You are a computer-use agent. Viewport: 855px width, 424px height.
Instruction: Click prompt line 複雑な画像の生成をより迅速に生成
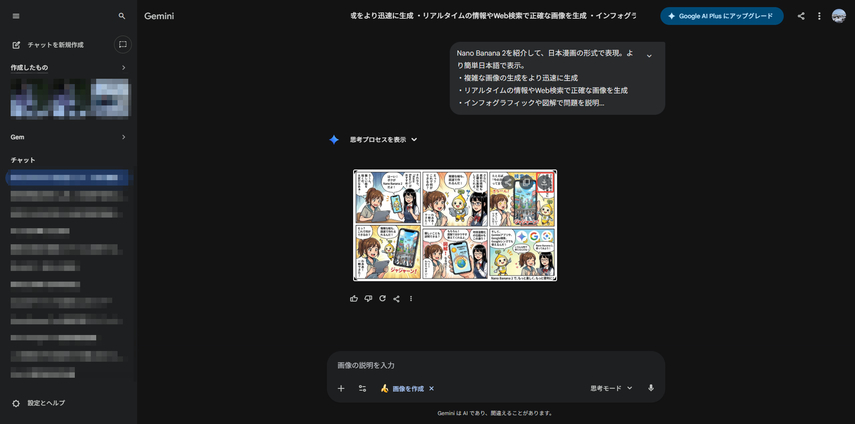[x=518, y=78]
